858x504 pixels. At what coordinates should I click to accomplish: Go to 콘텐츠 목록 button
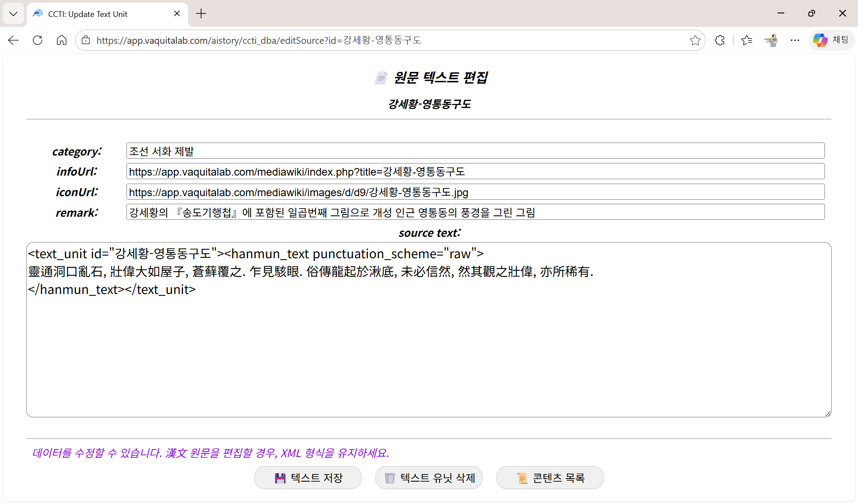click(550, 478)
